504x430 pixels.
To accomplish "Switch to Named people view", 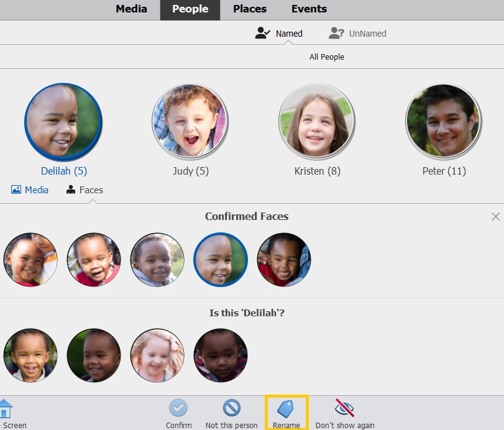I will [278, 33].
